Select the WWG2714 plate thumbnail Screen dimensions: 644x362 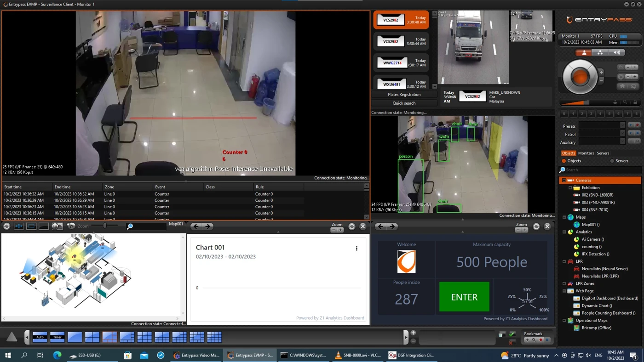(x=392, y=63)
